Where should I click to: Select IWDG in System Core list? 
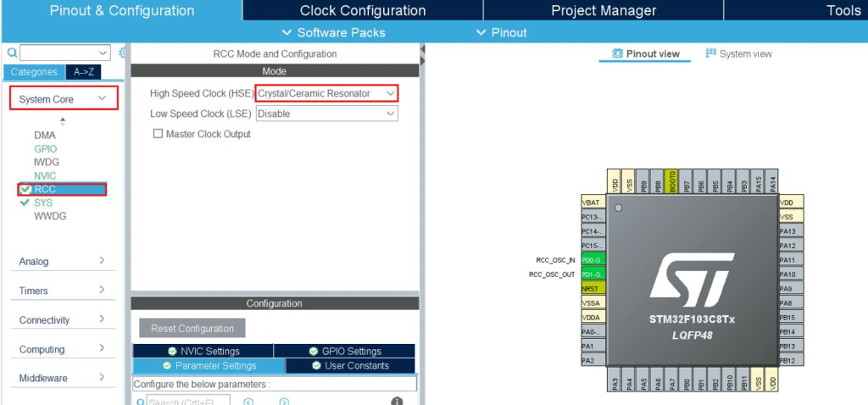[47, 162]
